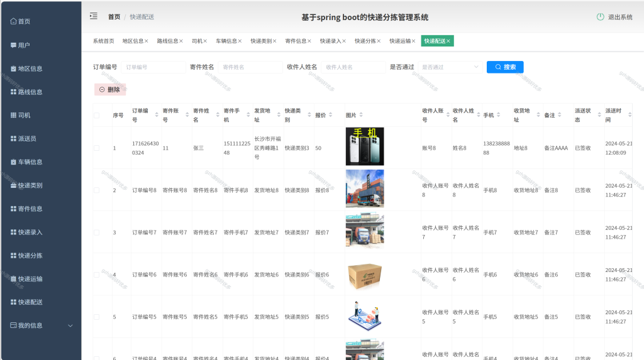Sort the table by 报价 column
644x360 pixels.
[x=330, y=115]
